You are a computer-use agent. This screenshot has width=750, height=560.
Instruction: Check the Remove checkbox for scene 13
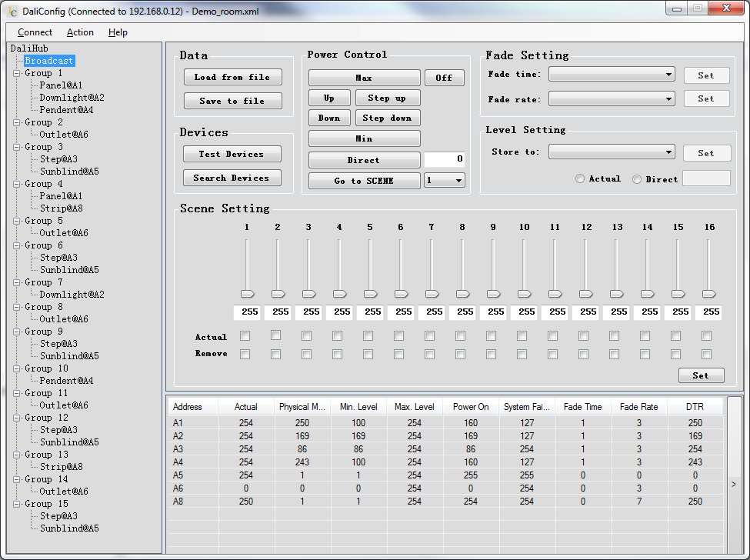(614, 355)
